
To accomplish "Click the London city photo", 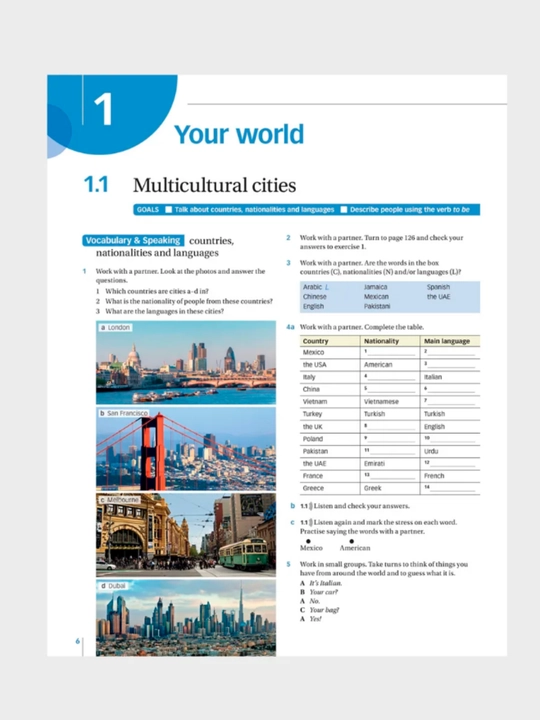I will (186, 362).
